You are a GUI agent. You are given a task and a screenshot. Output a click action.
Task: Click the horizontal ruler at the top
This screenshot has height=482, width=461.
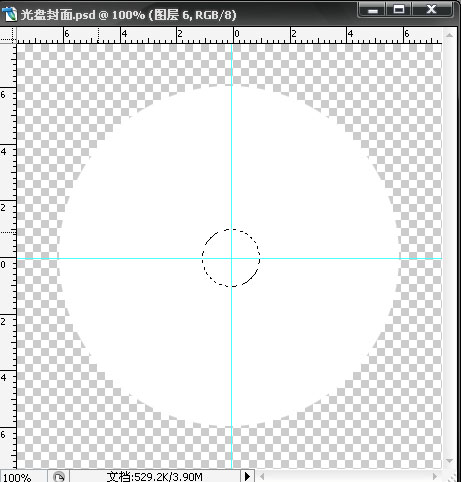coord(229,35)
